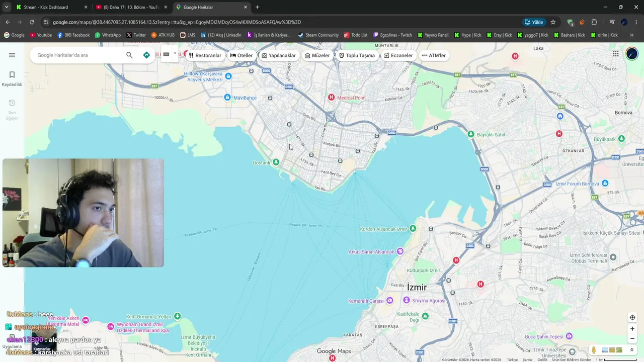Open the Şartlar footer link
This screenshot has width=644, height=362.
tap(527, 359)
